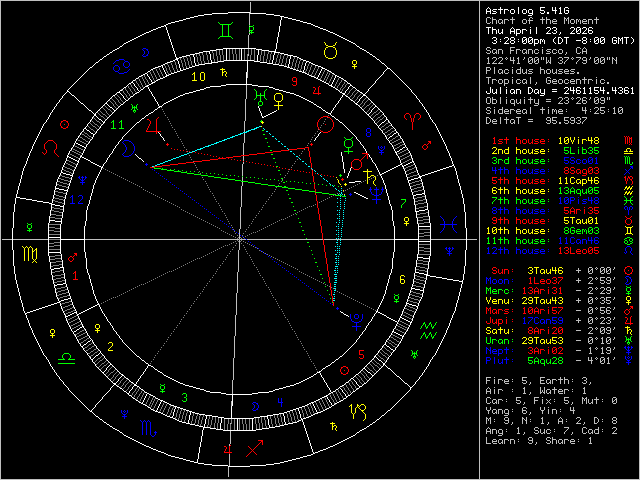Select the Pisces sign glyph on the outer ring
This screenshot has height=480, width=640.
click(x=448, y=224)
